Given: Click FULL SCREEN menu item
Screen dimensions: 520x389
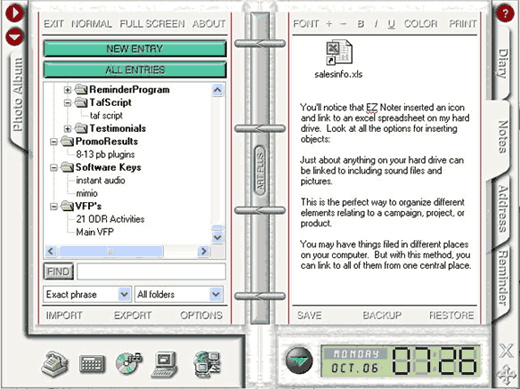Looking at the screenshot, I should pos(152,24).
